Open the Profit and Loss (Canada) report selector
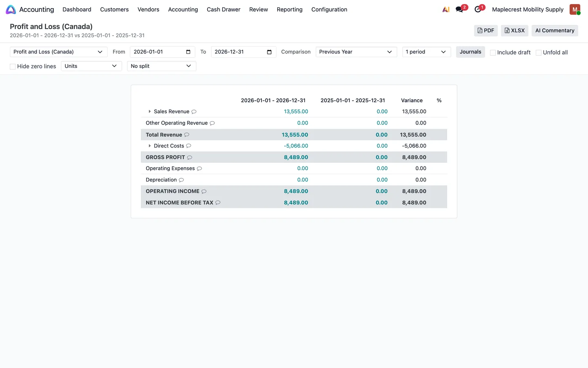Screen dimensions: 588x368 [x=58, y=52]
